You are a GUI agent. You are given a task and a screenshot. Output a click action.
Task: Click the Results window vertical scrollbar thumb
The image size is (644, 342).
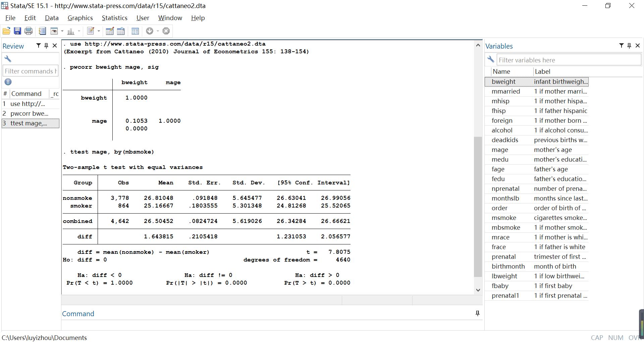click(478, 207)
